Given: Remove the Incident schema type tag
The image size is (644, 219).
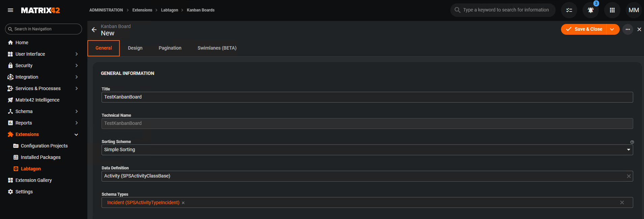Looking at the screenshot, I should click(x=183, y=203).
